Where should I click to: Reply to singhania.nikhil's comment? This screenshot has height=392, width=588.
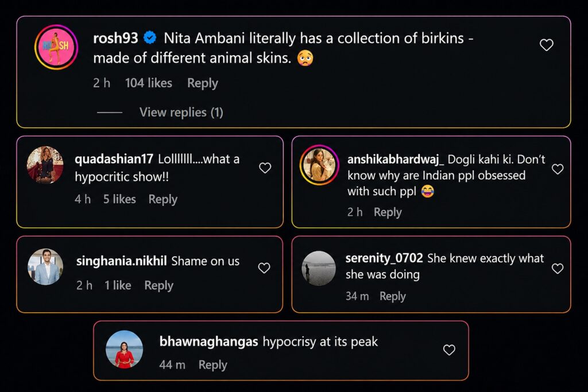tap(158, 285)
